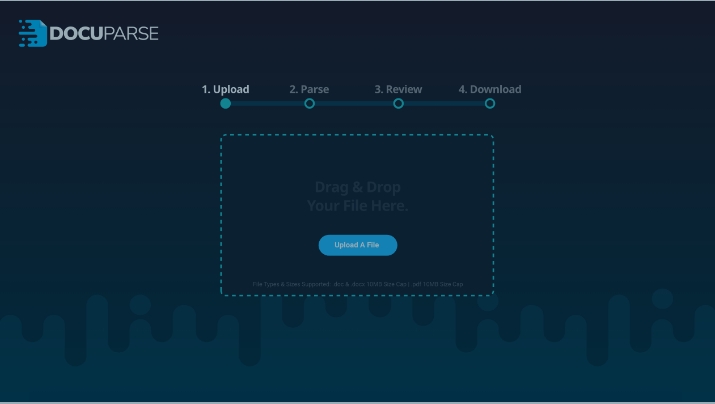Open the "1. Upload" step label
Screen dimensions: 715x404
coord(225,89)
